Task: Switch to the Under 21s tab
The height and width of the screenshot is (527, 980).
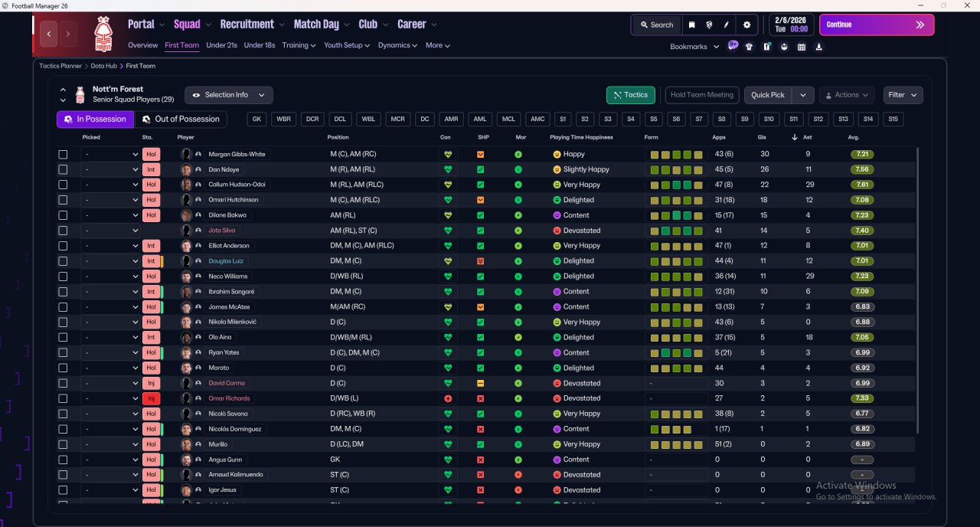Action: click(x=221, y=45)
